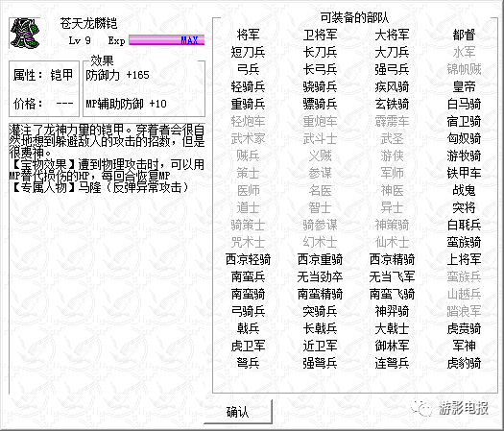Select 西凉轻骑 in the unit list
The image size is (504, 431).
pos(248,260)
